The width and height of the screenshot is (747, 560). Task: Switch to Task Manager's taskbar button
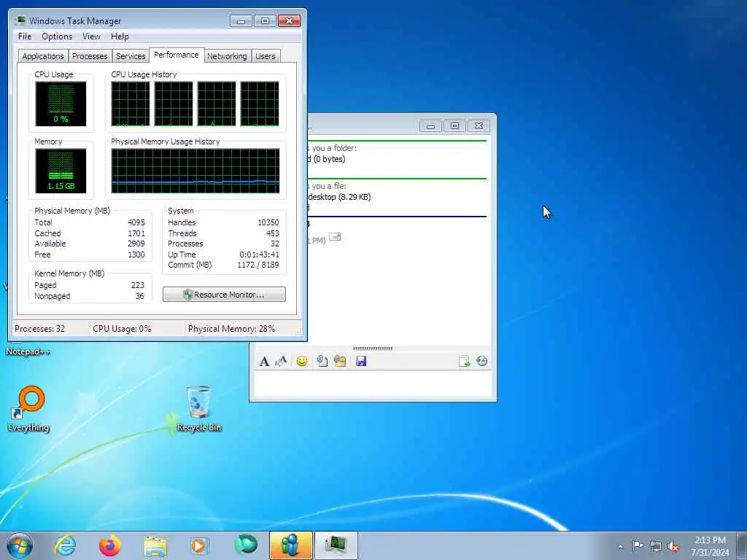336,545
